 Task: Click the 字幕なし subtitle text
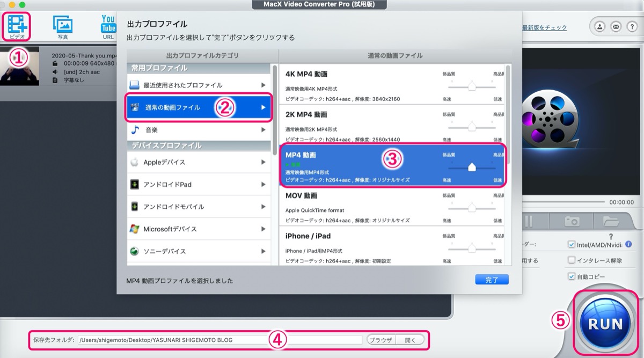[75, 80]
